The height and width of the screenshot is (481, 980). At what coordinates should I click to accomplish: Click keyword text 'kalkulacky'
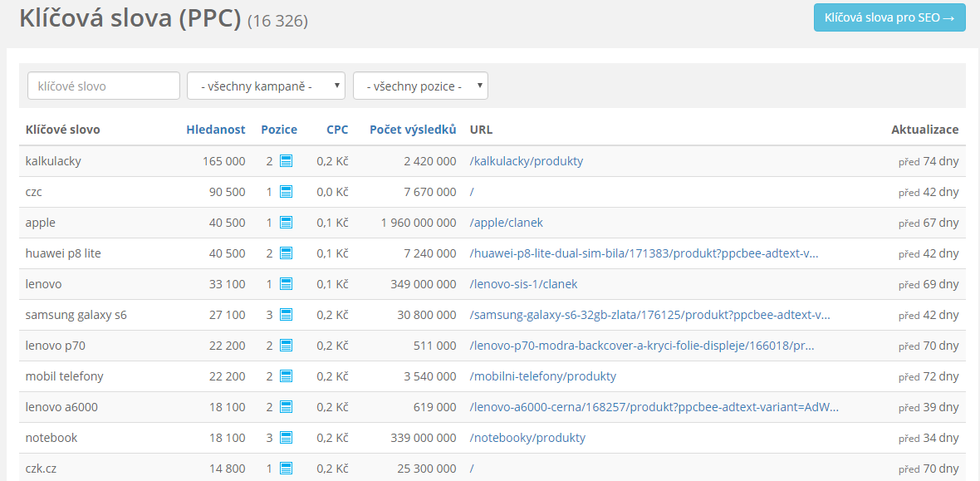pos(53,161)
